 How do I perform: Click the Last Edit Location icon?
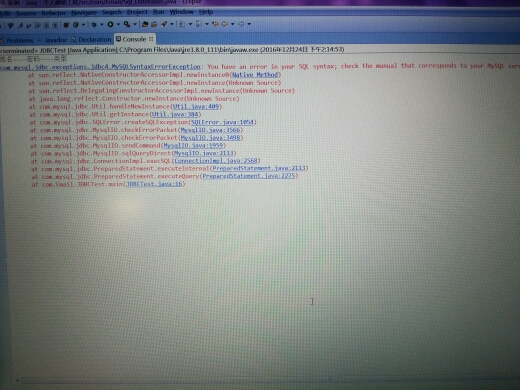(x=215, y=24)
